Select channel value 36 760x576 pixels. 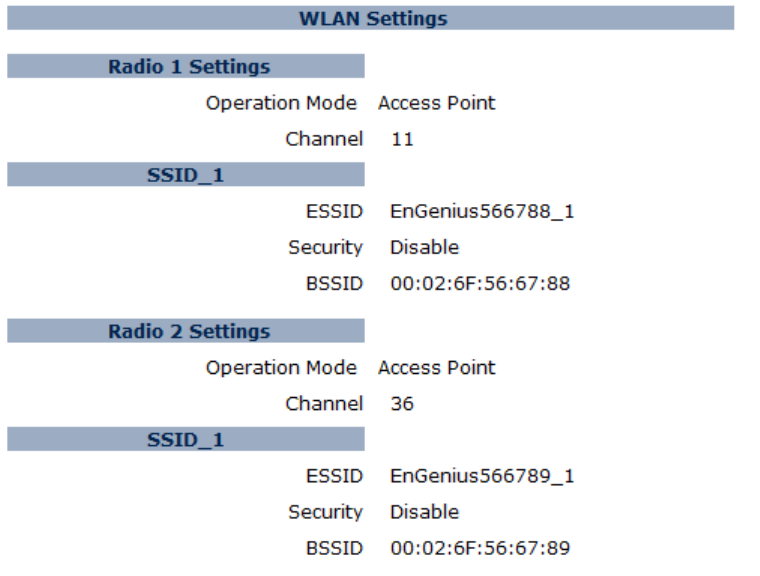[402, 403]
